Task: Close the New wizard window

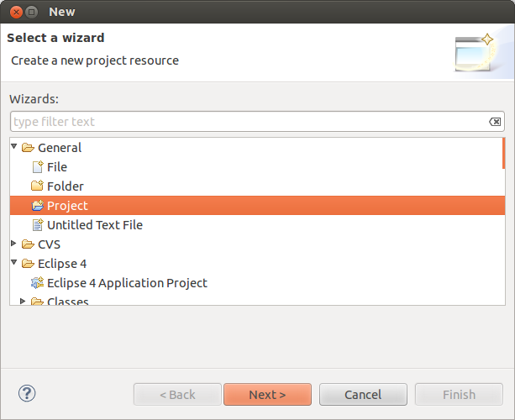Action: pyautogui.click(x=14, y=12)
